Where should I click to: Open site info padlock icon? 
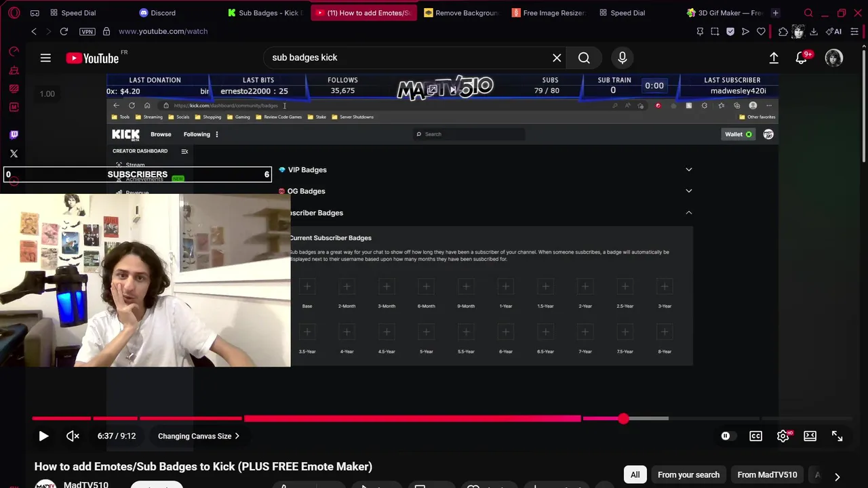coord(106,31)
